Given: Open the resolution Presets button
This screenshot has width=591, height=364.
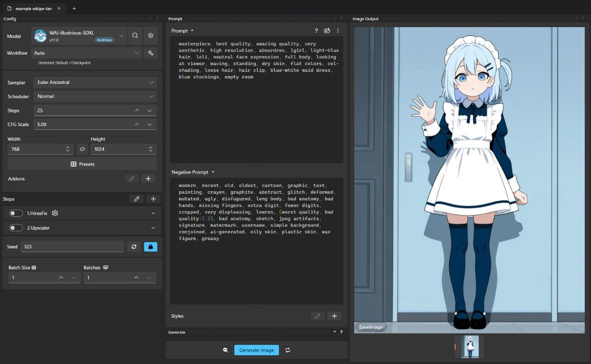Looking at the screenshot, I should [82, 164].
